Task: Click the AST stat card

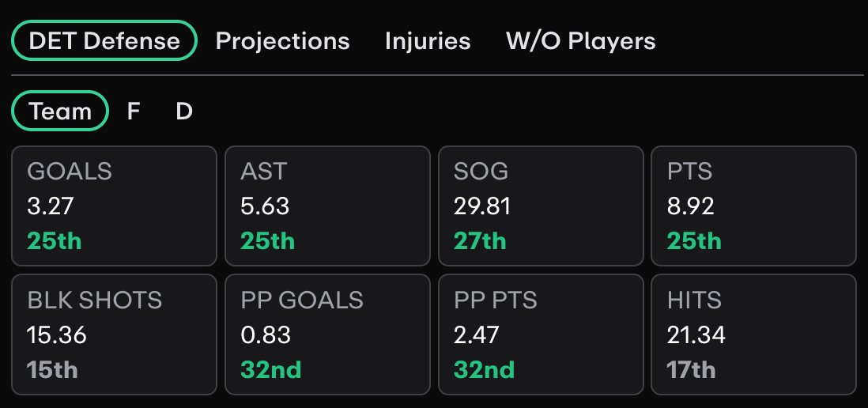Action: click(327, 206)
